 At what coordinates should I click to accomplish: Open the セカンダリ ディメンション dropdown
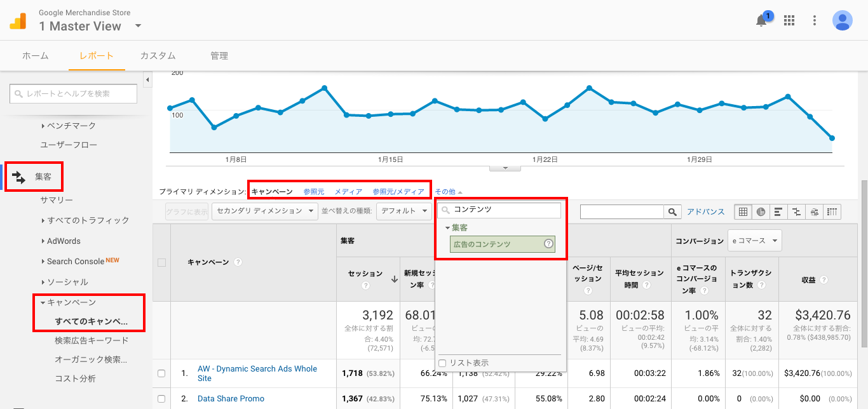[x=265, y=211]
